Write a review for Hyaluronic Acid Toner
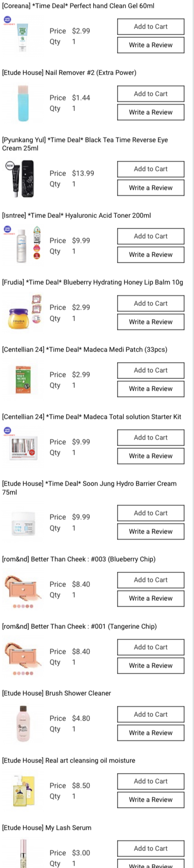Image resolution: width=194 pixels, height=868 pixels. [151, 255]
